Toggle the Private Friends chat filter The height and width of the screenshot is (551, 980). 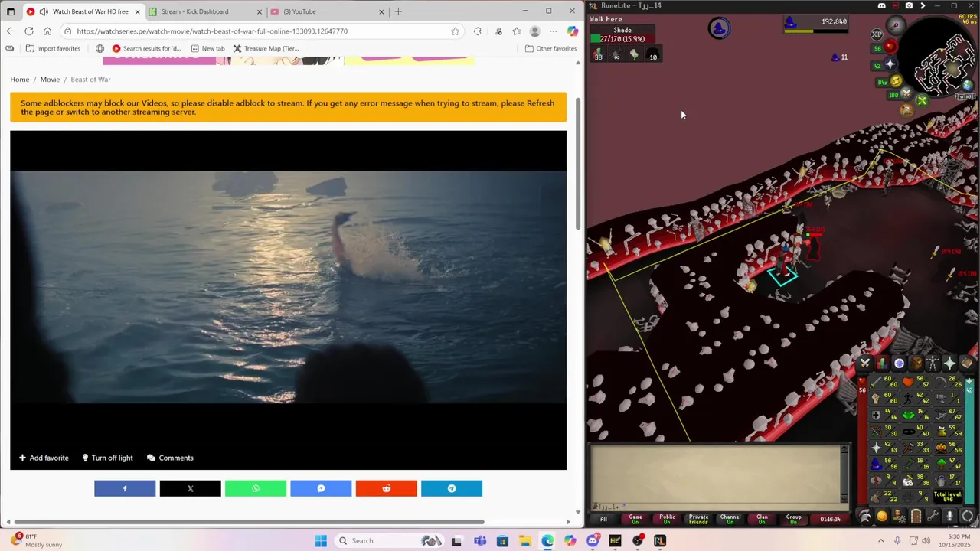(698, 519)
